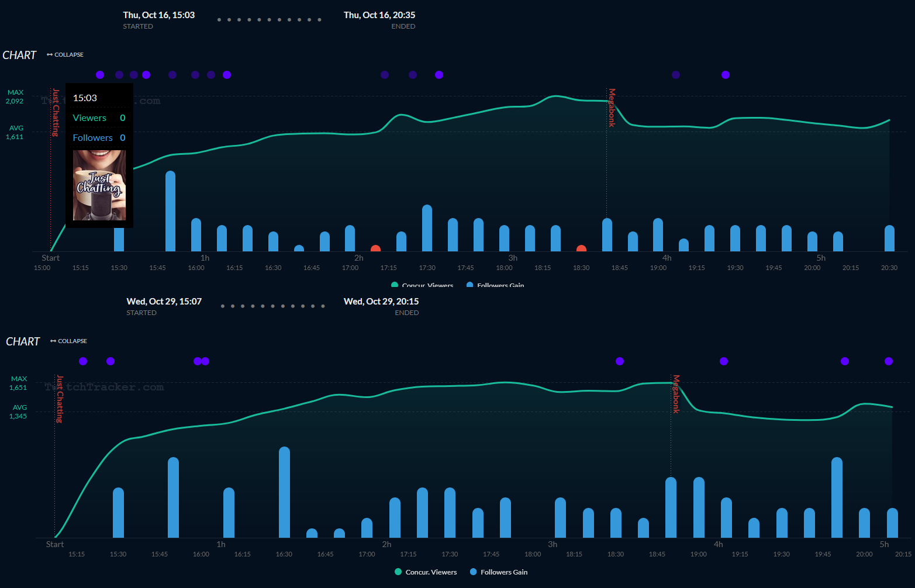Click the purple event dot above 17:30 in the Oct 16 chart
The image size is (915, 588).
point(439,75)
